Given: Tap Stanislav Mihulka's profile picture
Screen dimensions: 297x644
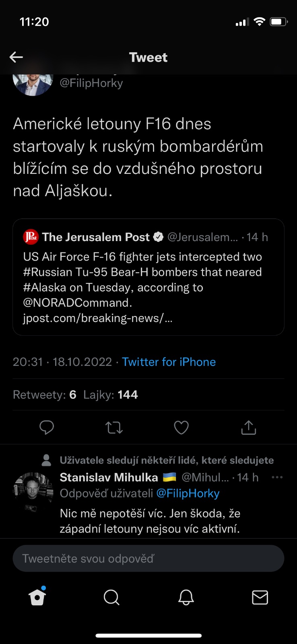Looking at the screenshot, I should [x=33, y=492].
